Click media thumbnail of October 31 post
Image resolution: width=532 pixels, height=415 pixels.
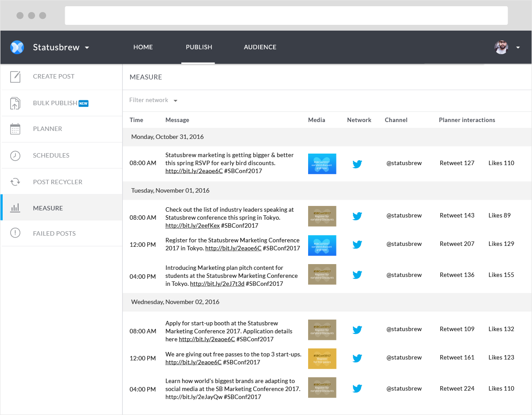coord(322,164)
